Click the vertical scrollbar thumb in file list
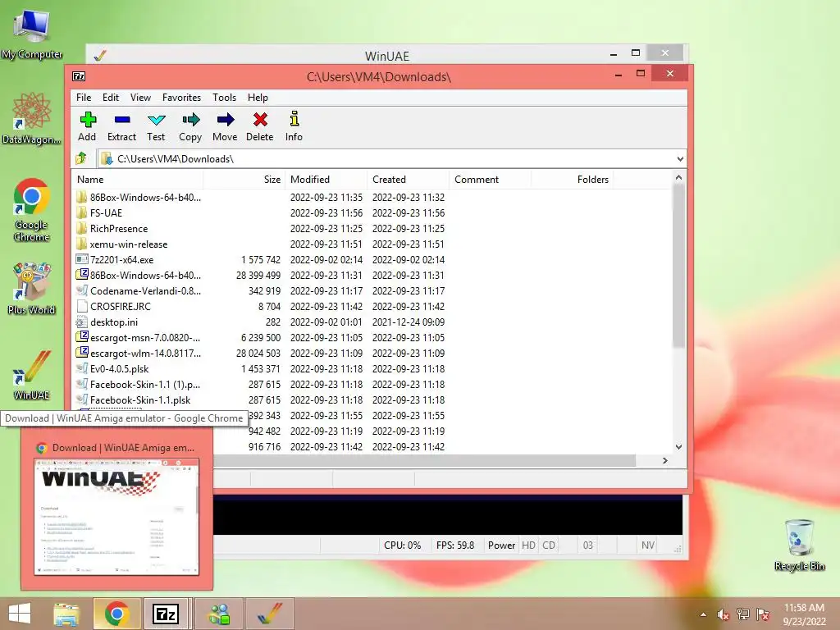 click(678, 267)
